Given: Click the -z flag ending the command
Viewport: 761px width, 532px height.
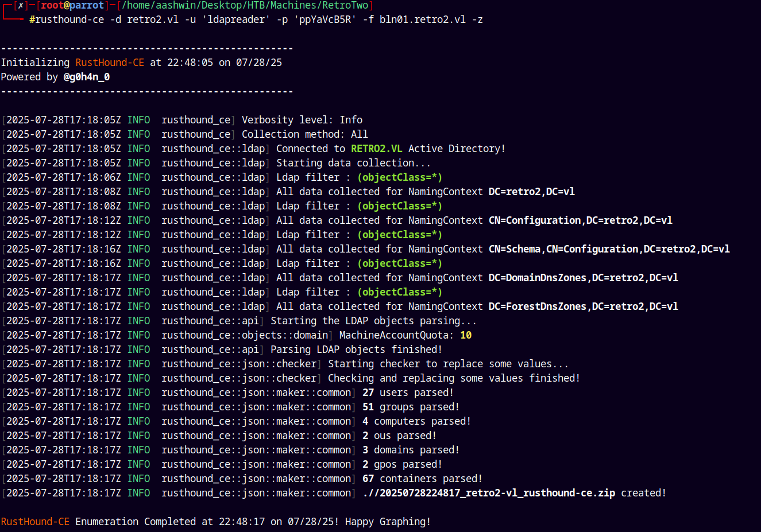Looking at the screenshot, I should point(477,20).
